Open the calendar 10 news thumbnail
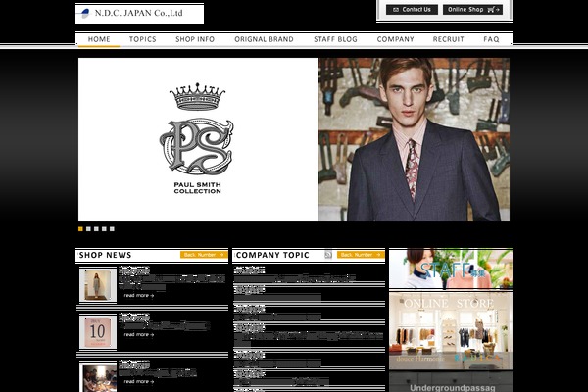The width and height of the screenshot is (588, 392). coord(98,332)
